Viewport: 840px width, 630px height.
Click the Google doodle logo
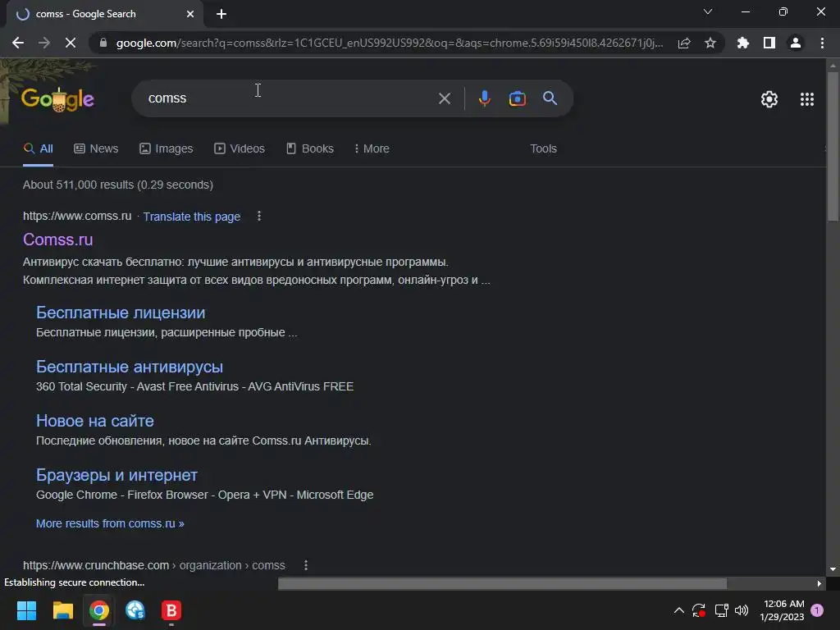pyautogui.click(x=58, y=99)
